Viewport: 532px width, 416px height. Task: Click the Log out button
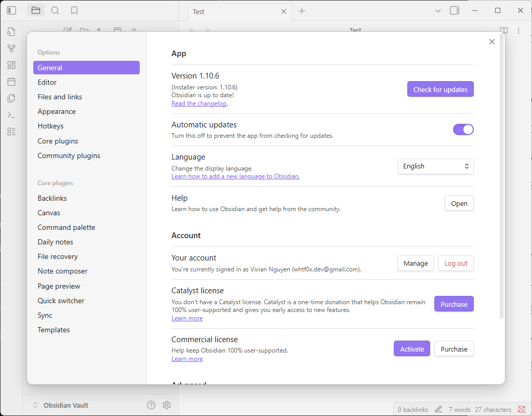tap(456, 264)
